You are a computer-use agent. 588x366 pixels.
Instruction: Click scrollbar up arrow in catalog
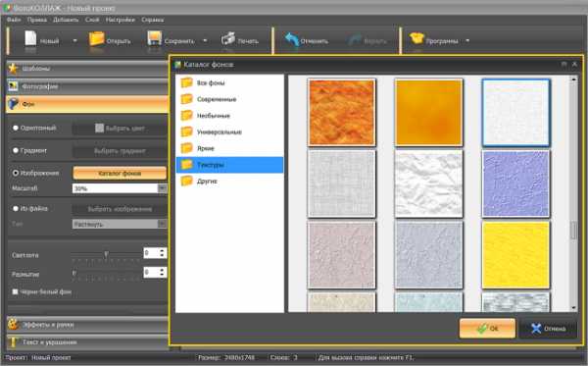tap(573, 79)
